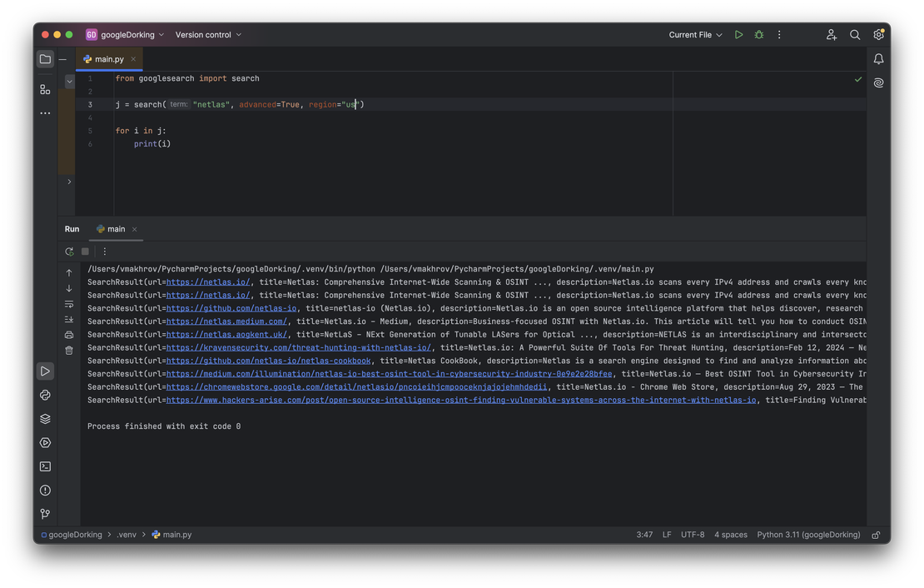924x588 pixels.
Task: Toggle soft-wrap in the Run console
Action: point(69,304)
